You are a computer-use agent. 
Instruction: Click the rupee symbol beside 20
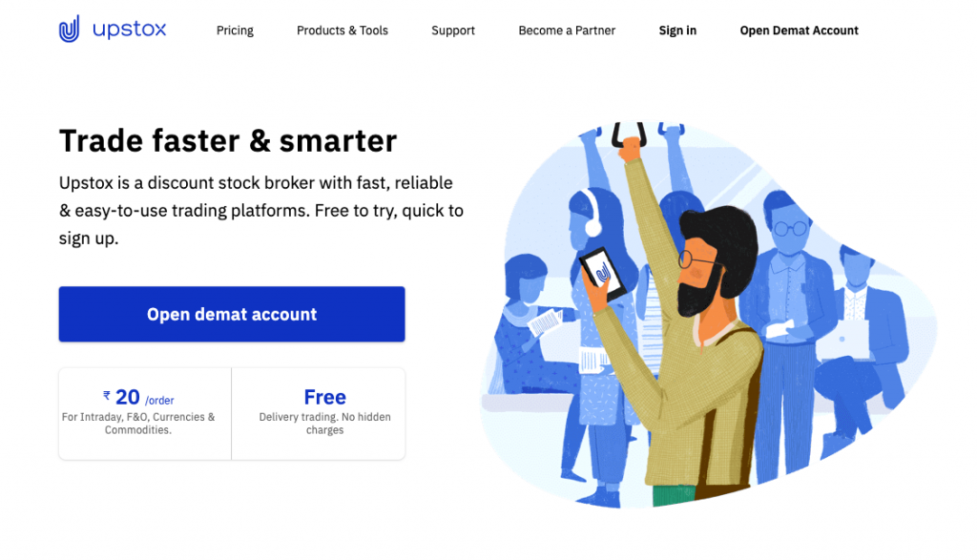[x=107, y=396]
